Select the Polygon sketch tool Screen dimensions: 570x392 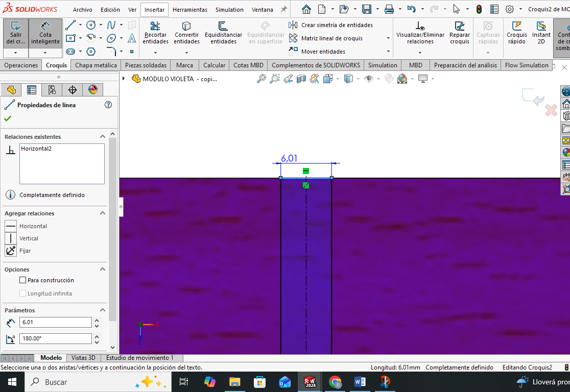pyautogui.click(x=91, y=52)
